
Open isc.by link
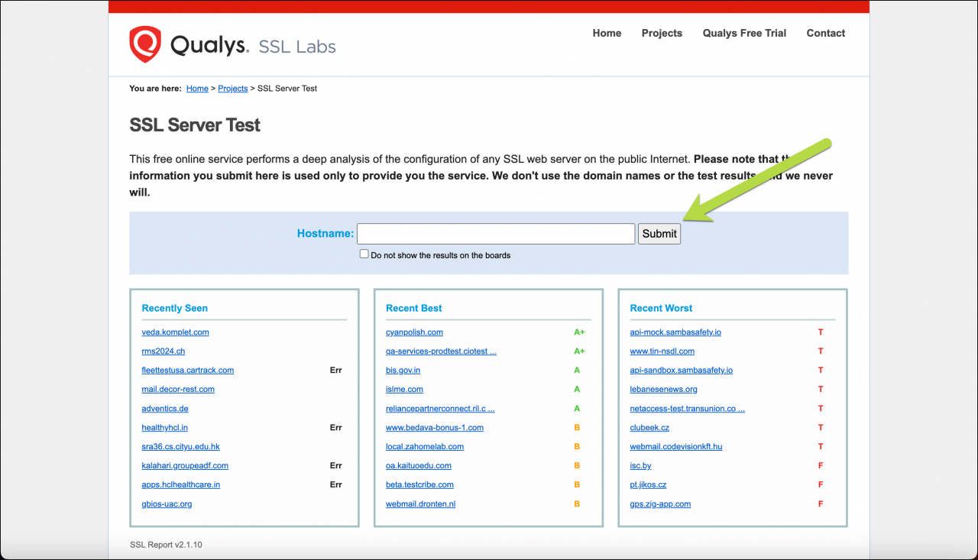(640, 466)
